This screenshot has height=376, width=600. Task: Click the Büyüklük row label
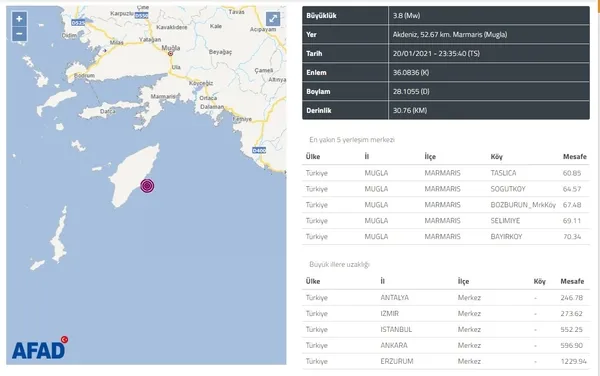point(321,16)
